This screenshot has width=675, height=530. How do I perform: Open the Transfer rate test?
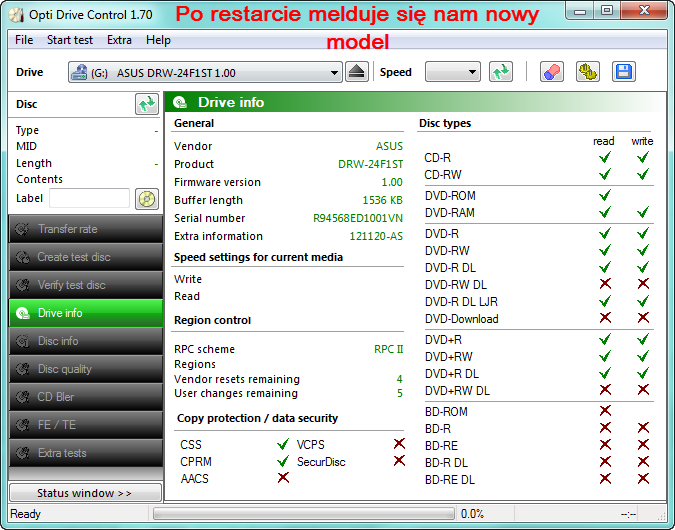86,229
